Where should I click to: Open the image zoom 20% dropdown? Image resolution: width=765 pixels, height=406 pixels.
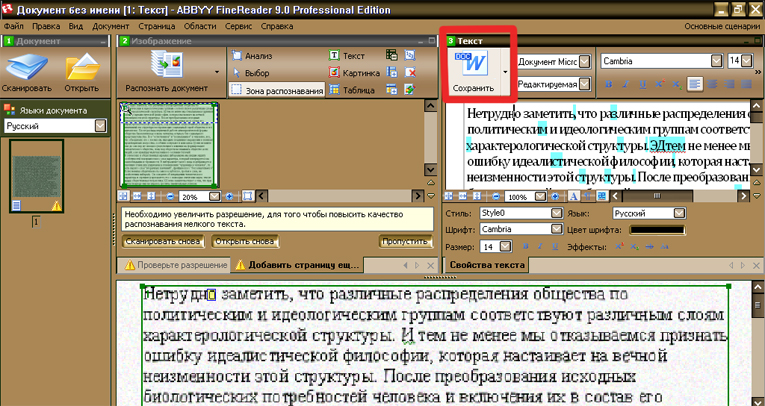click(x=214, y=196)
